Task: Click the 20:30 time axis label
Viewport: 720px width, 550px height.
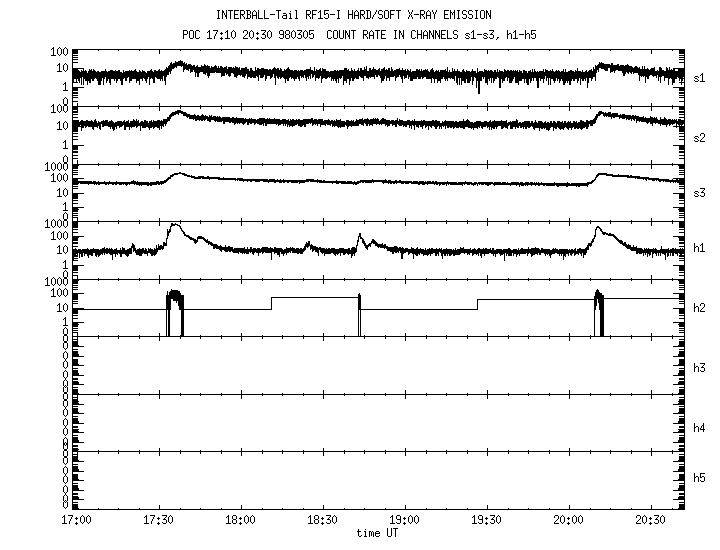Action: click(650, 520)
